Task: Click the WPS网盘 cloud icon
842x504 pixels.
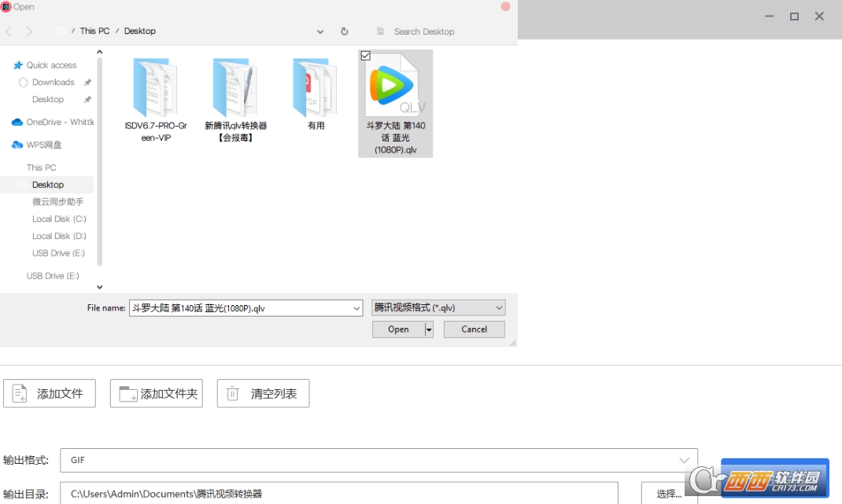Action: (x=17, y=145)
